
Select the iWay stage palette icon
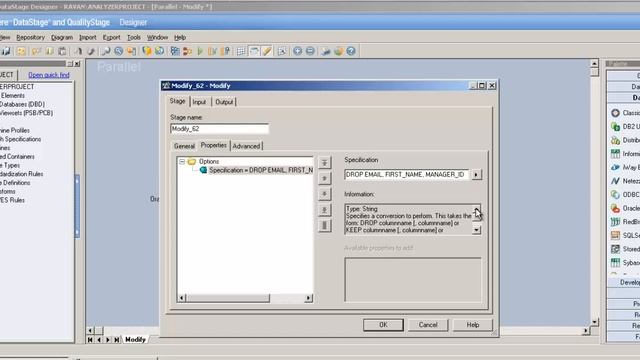[x=616, y=167]
